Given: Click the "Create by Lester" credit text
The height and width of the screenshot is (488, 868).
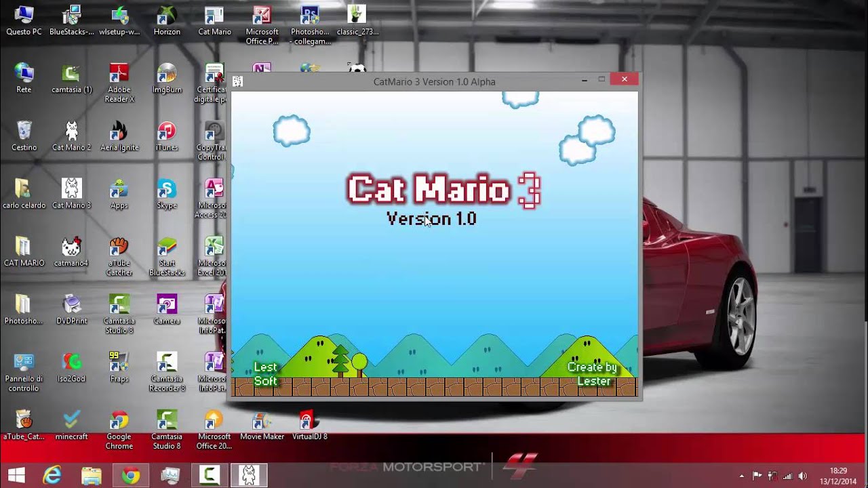Looking at the screenshot, I should pos(593,374).
